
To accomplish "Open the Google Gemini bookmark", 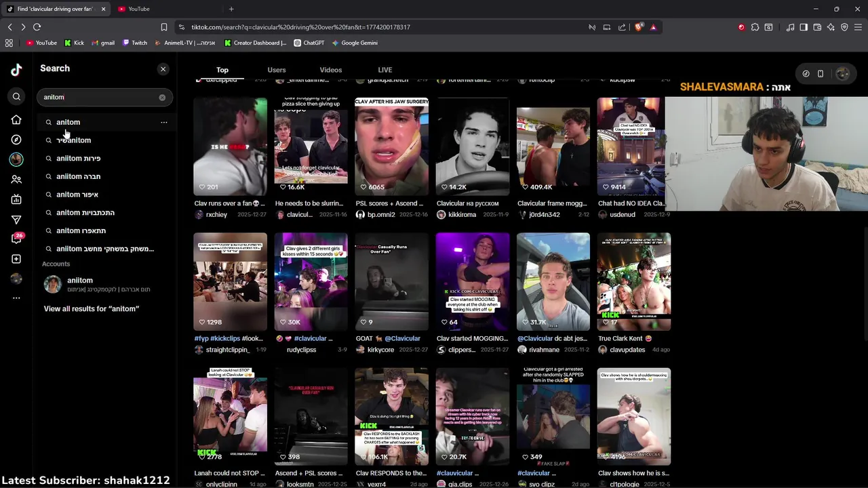I will (355, 43).
